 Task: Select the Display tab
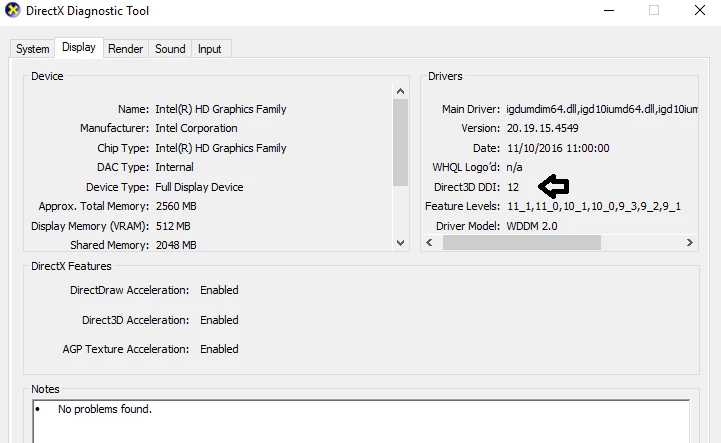pos(79,47)
